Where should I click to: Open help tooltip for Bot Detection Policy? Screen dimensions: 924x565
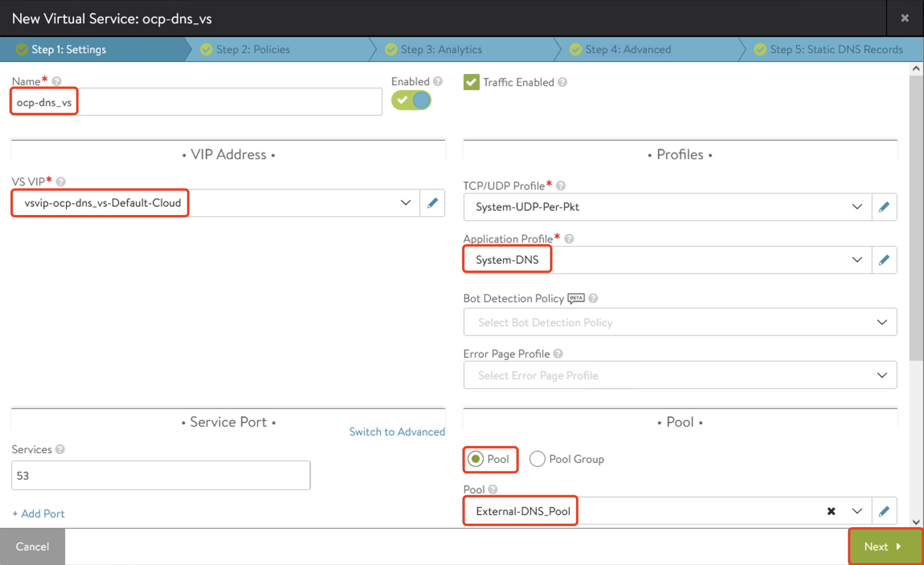point(593,298)
